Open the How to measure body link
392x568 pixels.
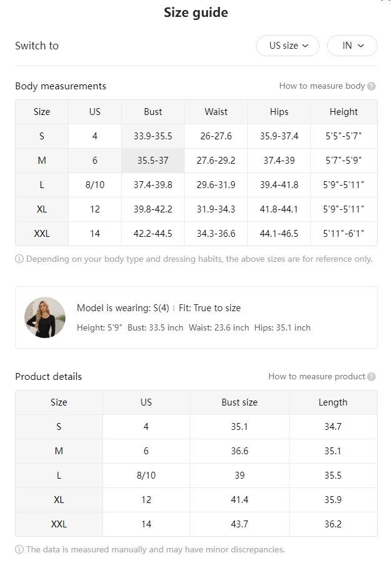(322, 86)
